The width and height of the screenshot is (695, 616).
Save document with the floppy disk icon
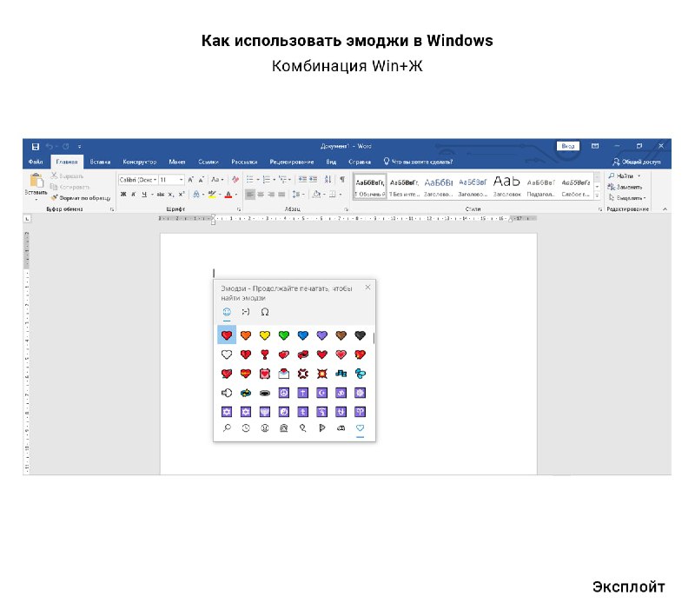36,146
